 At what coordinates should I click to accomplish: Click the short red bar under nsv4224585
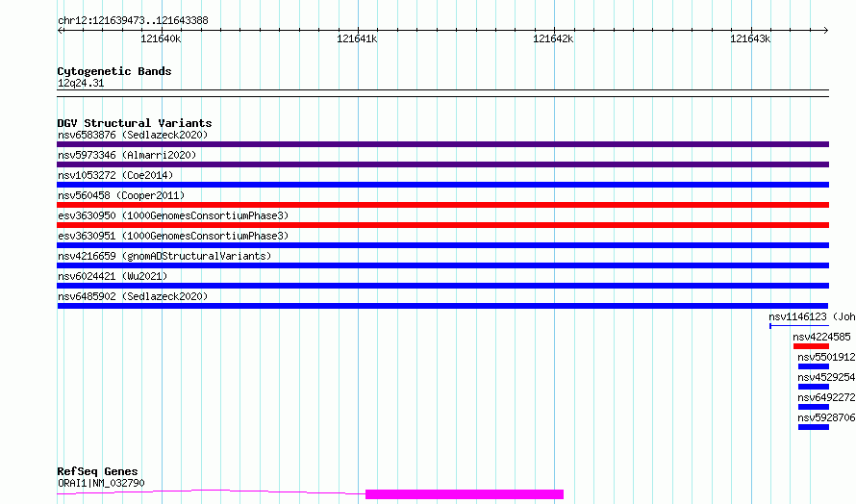pyautogui.click(x=811, y=346)
